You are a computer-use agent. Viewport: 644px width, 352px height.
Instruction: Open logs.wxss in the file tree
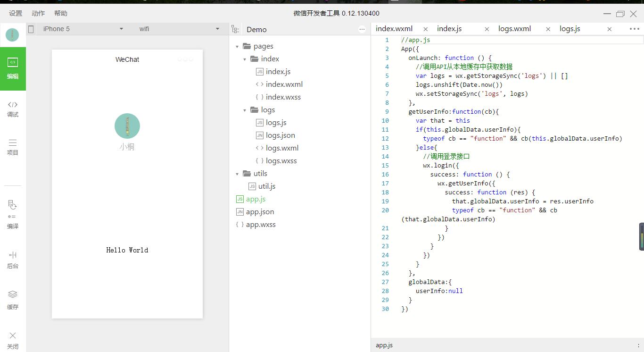281,161
